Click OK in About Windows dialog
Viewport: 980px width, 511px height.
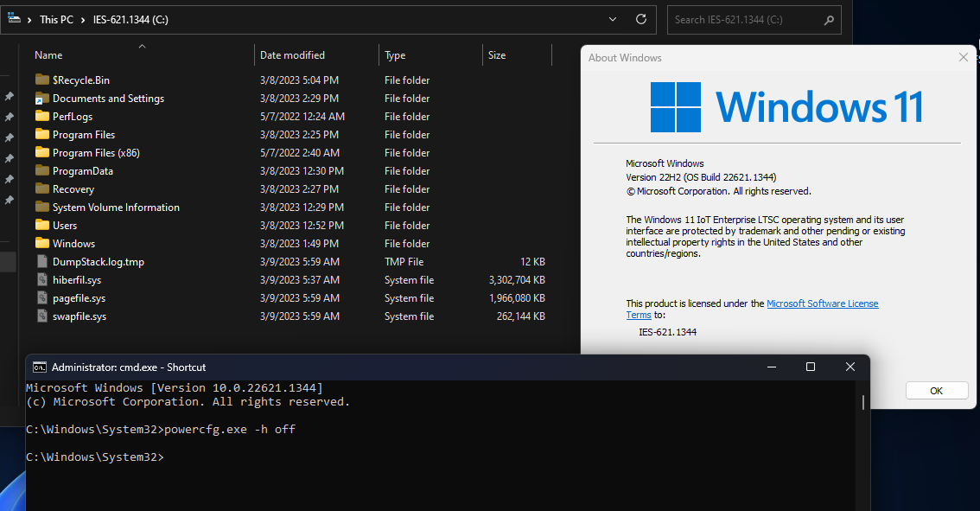tap(936, 391)
